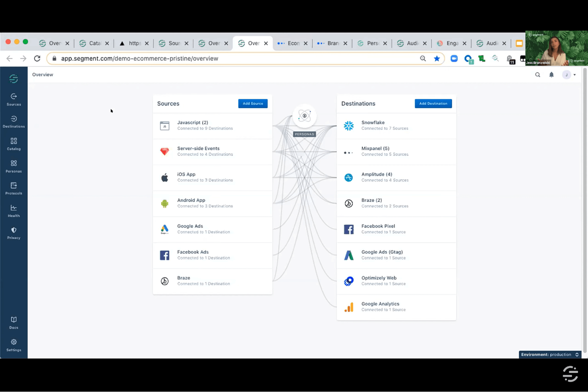Click the red gem Server-side Events icon

click(x=164, y=151)
